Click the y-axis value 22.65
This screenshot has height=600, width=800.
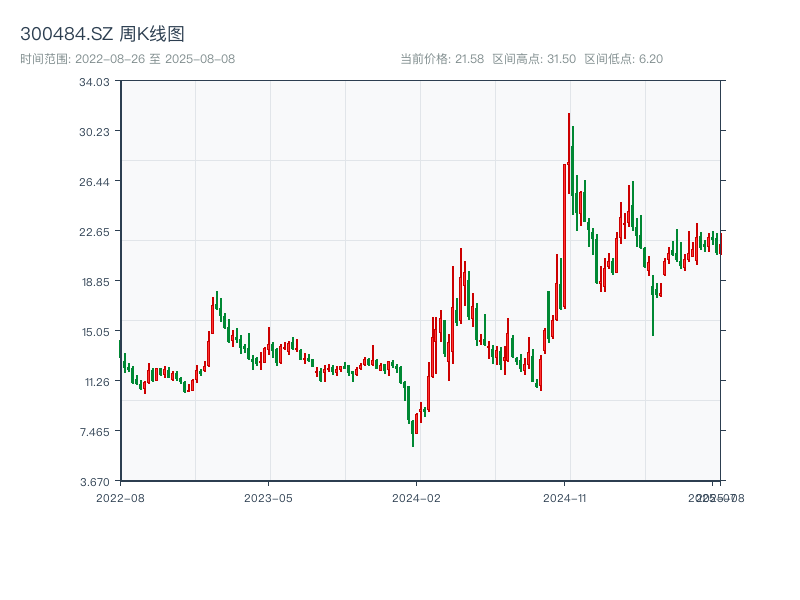click(94, 232)
